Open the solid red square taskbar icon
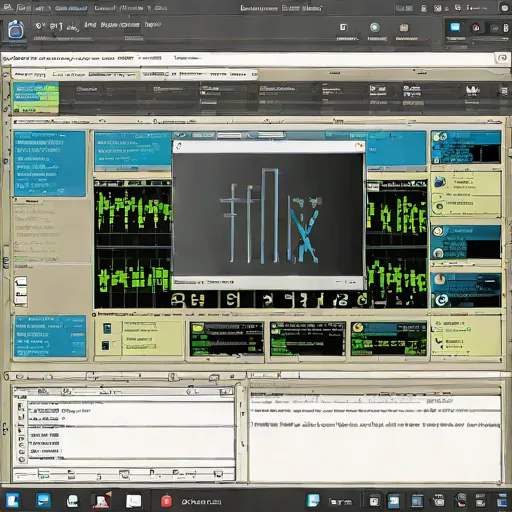The image size is (512, 512). 166,501
